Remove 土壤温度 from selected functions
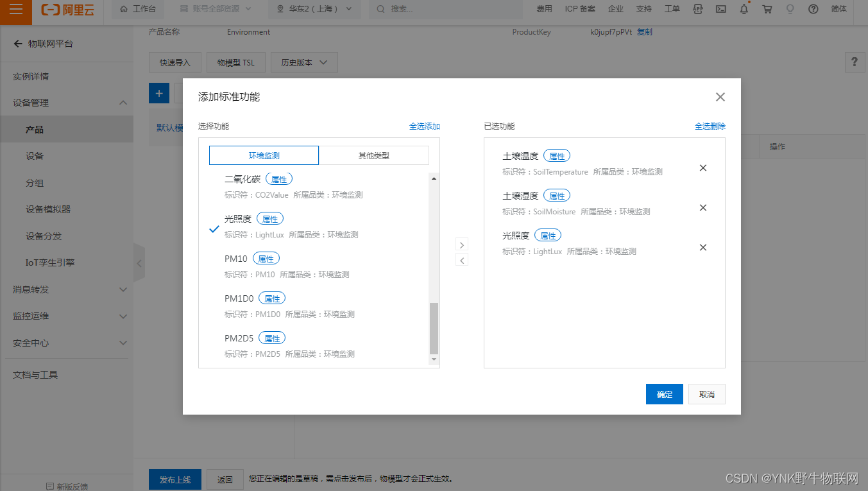This screenshot has width=868, height=491. [x=703, y=168]
